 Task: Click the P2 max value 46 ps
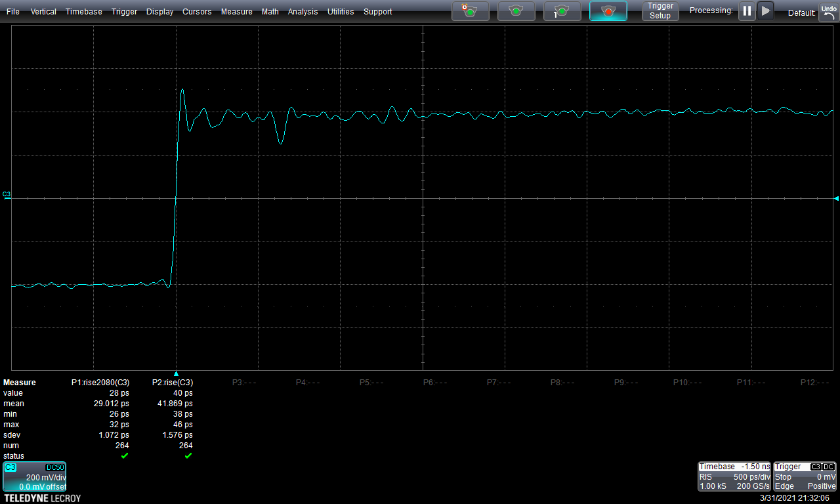[183, 425]
